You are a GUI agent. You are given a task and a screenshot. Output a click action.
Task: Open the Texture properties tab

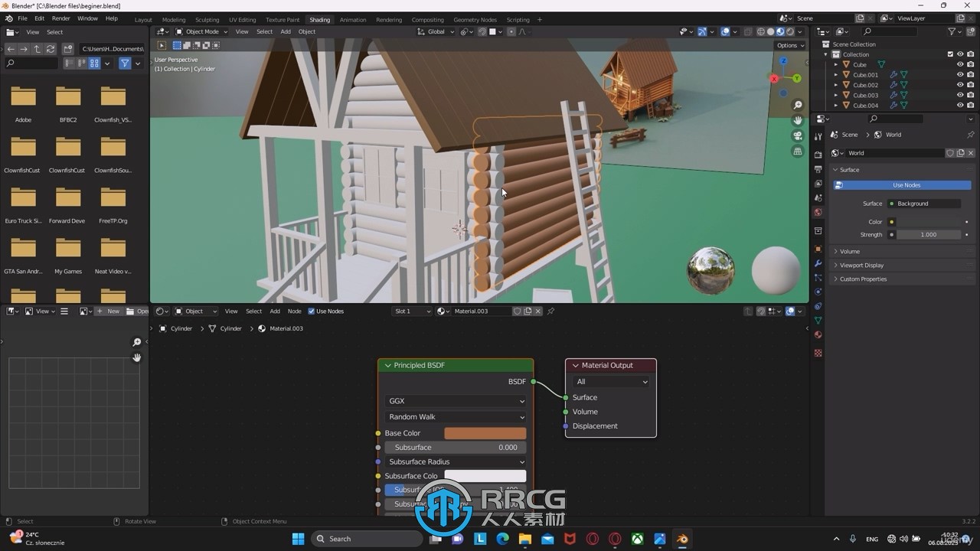point(818,353)
